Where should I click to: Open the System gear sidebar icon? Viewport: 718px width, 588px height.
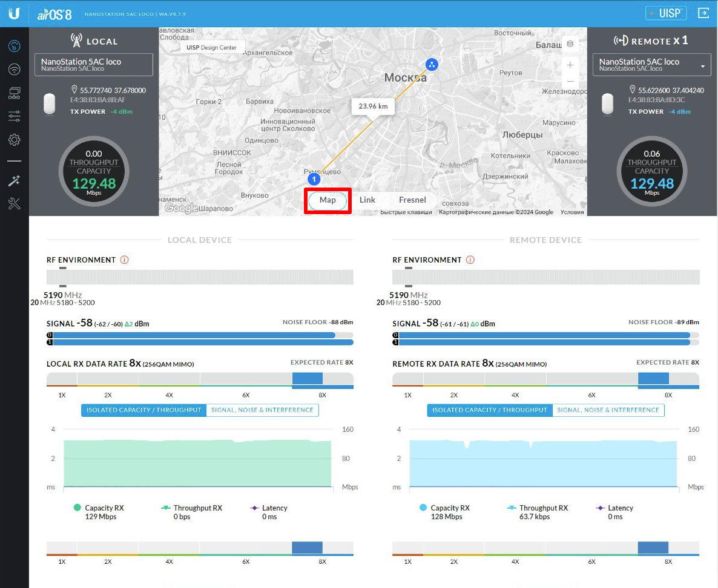(x=14, y=140)
